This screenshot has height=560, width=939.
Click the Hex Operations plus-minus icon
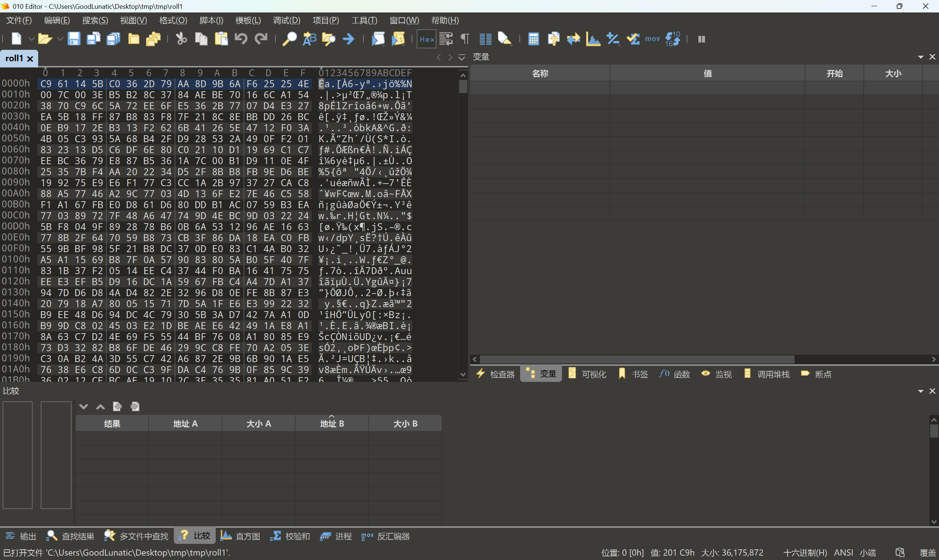tap(613, 39)
